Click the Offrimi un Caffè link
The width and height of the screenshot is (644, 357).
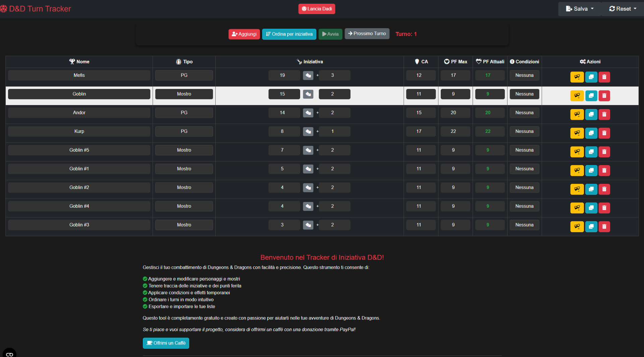(166, 343)
